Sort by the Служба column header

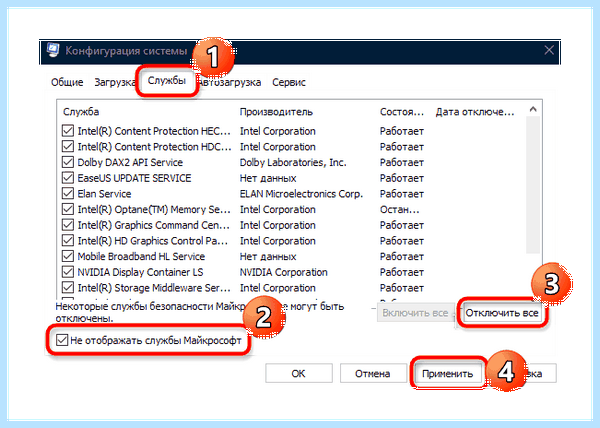pos(81,112)
